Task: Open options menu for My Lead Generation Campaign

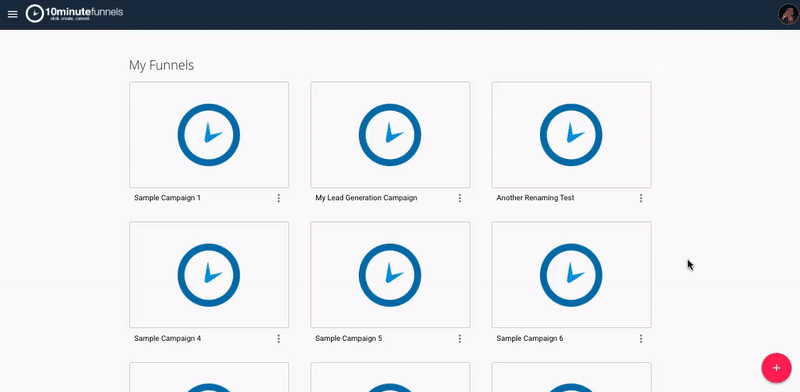Action: [460, 198]
